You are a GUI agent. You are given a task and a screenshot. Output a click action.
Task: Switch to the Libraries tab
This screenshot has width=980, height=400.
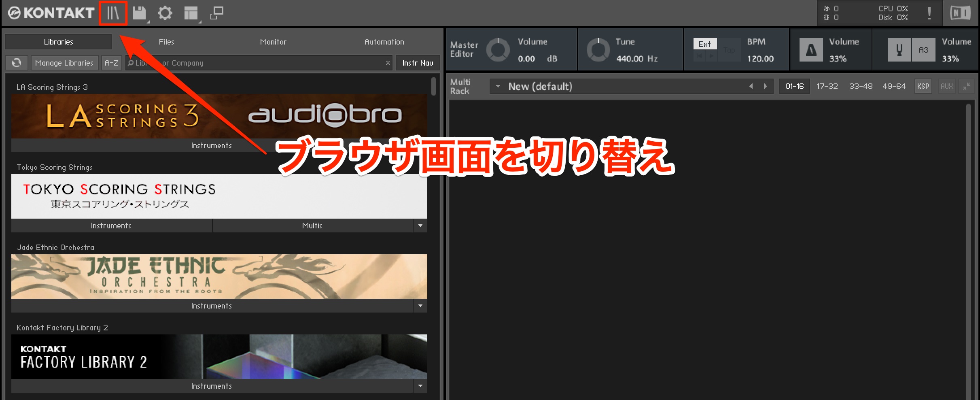58,42
